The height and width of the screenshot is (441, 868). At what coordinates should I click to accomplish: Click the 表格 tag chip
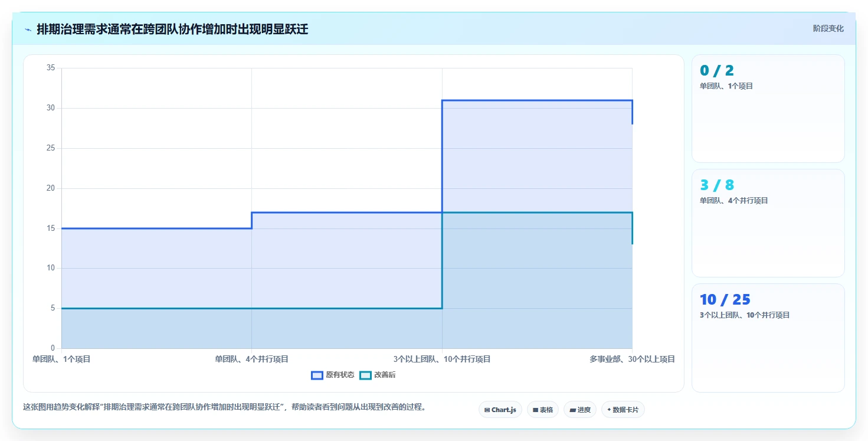[x=542, y=410]
